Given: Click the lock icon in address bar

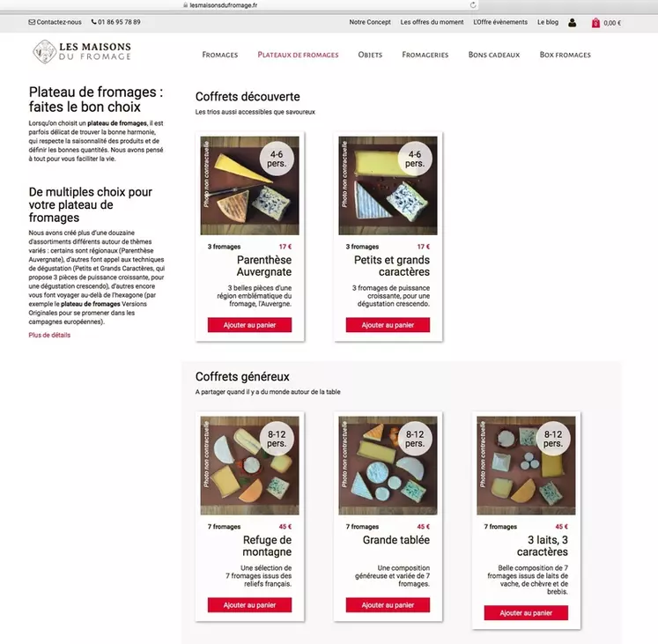Looking at the screenshot, I should pyautogui.click(x=186, y=5).
